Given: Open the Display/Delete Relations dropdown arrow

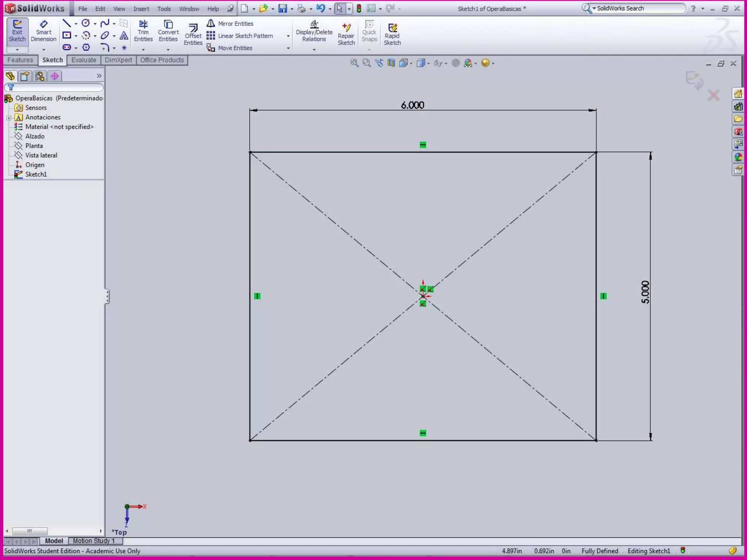Looking at the screenshot, I should (x=314, y=50).
